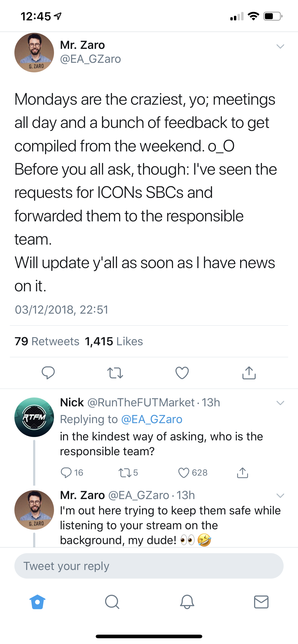Screen dimensions: 298x644
Task: Retweet Nick's reply showing 5 retweets
Action: point(124,472)
